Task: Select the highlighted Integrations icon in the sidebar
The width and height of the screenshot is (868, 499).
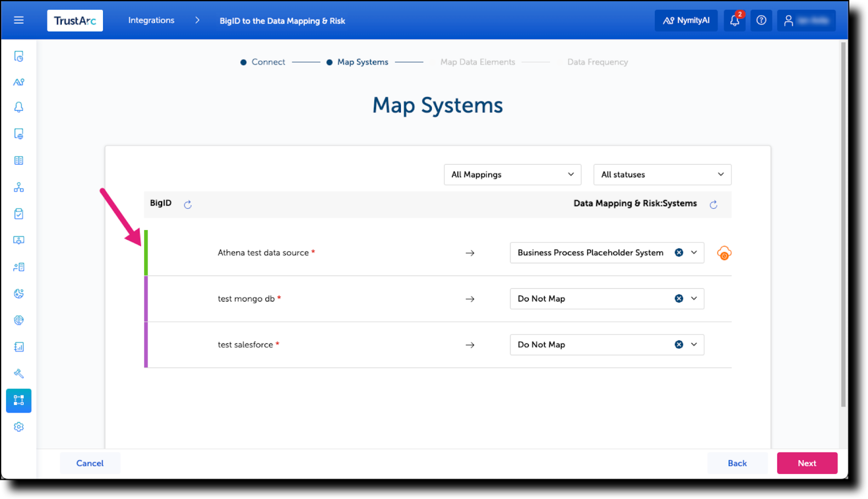Action: (x=18, y=400)
